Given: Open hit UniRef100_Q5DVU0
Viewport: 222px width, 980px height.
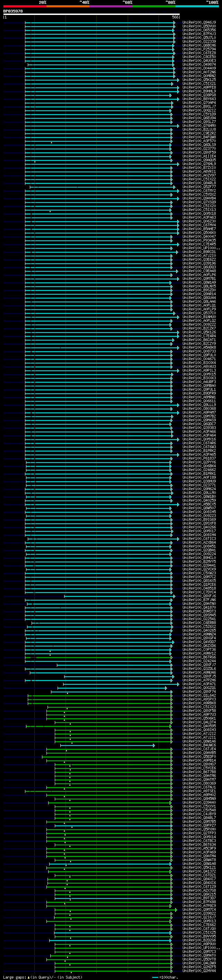Looking at the screenshot, I should point(199,26).
